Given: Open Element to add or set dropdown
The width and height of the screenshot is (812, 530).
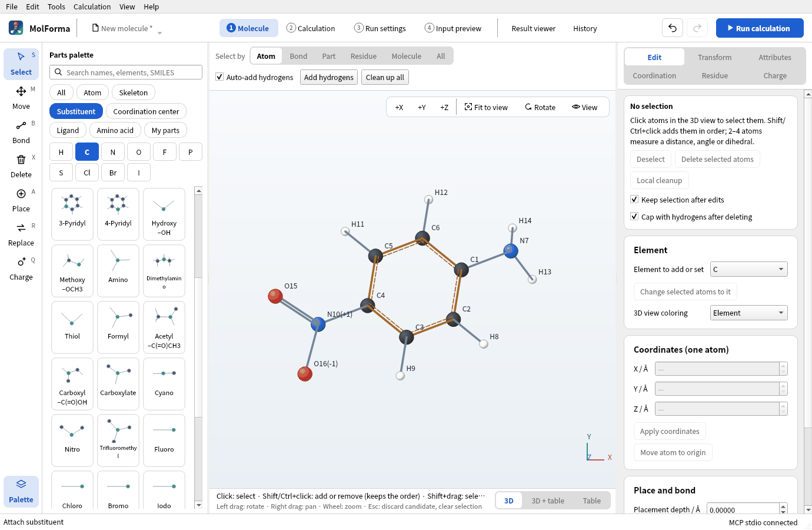Looking at the screenshot, I should (748, 269).
